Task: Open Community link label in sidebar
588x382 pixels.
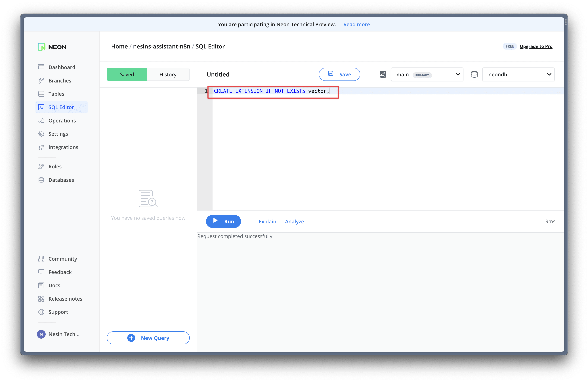Action: 63,259
